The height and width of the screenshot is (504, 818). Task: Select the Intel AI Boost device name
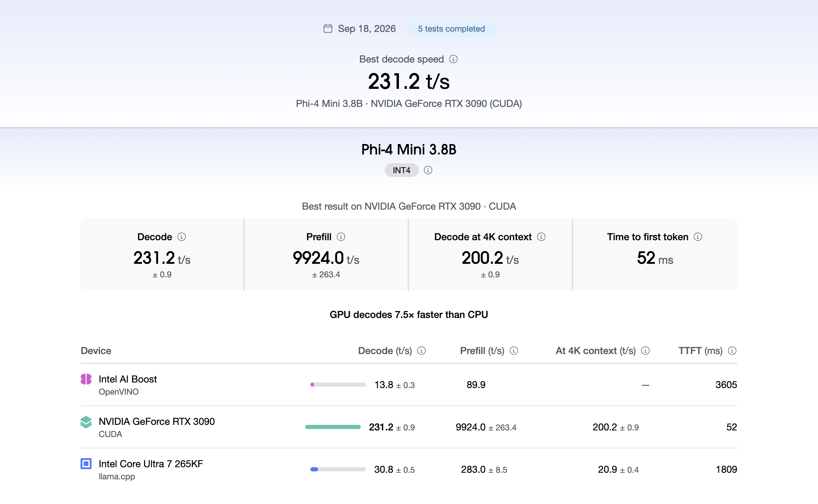click(x=128, y=379)
